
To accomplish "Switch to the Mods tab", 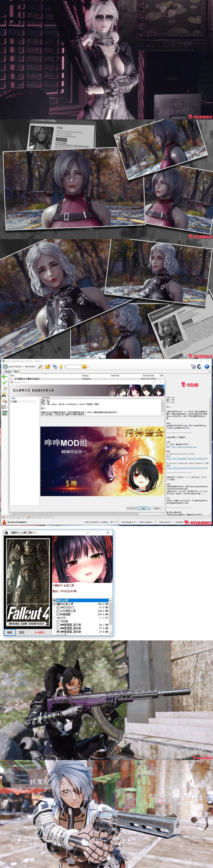I will click(x=16, y=372).
